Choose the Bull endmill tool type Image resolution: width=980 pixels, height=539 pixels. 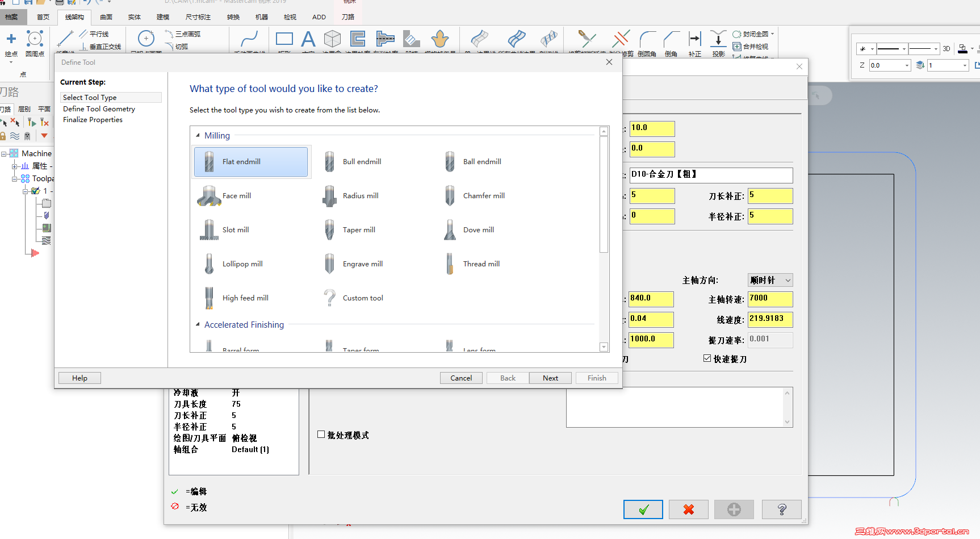(x=353, y=162)
